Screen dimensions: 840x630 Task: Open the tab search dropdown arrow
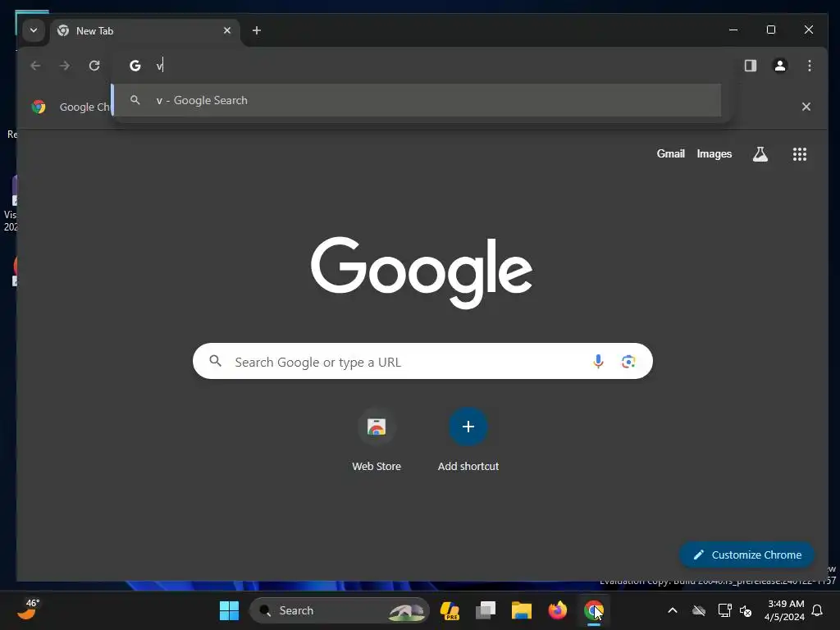click(x=33, y=30)
